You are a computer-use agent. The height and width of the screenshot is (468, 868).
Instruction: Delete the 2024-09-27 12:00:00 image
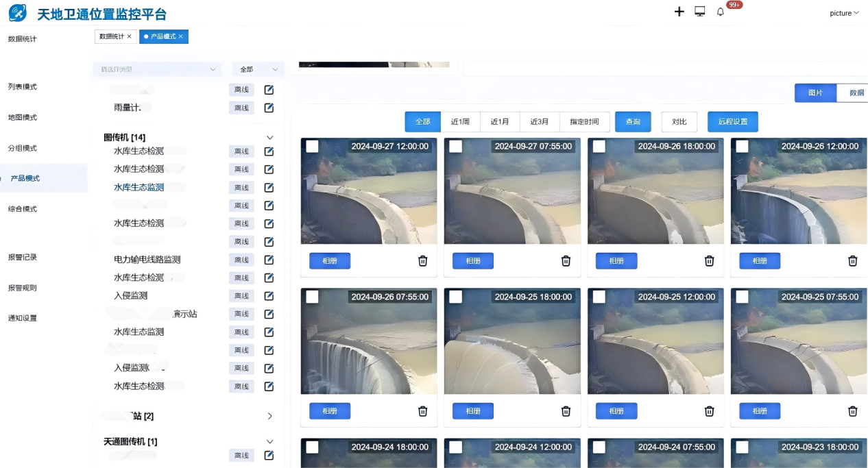pos(423,261)
